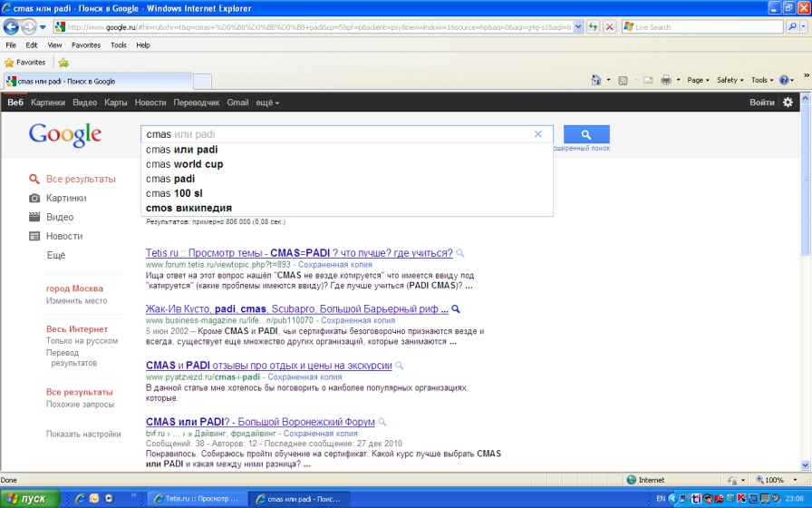Click the 'пуск' Start button

30,499
